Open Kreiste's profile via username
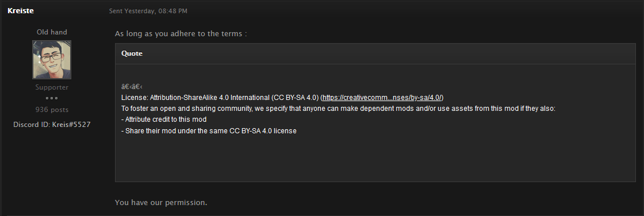644x216 pixels. pyautogui.click(x=21, y=11)
